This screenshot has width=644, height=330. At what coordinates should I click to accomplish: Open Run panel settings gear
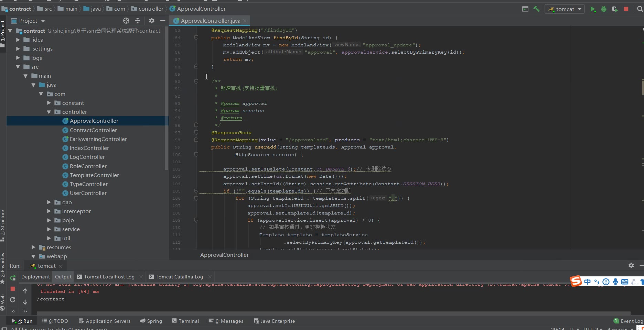click(x=631, y=265)
